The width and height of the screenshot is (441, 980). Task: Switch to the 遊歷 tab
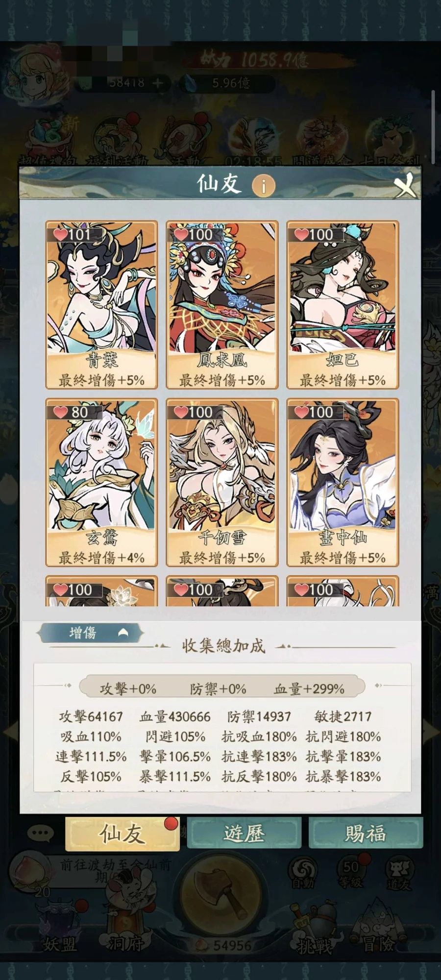coord(244,833)
